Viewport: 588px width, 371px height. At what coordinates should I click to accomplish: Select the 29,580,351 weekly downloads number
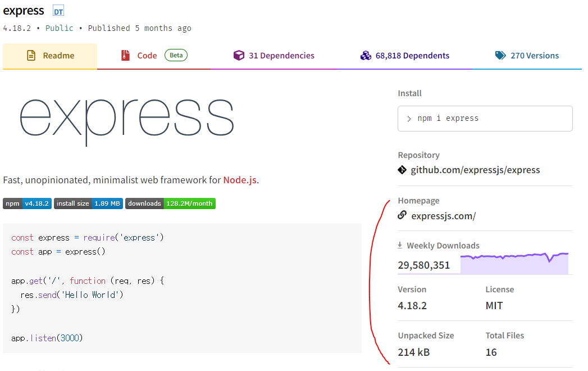424,265
